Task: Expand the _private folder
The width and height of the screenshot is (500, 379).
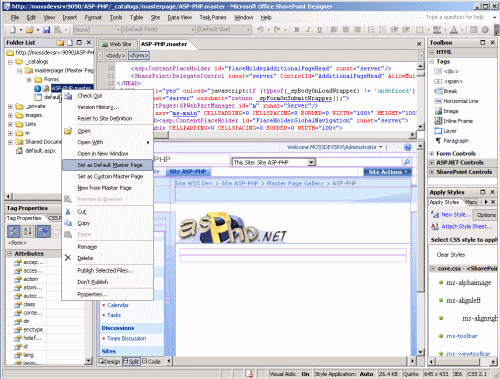Action: click(10, 107)
